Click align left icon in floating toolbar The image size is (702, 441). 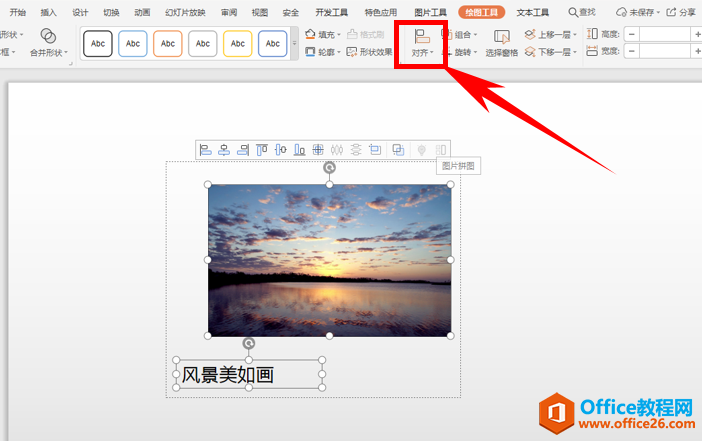206,150
